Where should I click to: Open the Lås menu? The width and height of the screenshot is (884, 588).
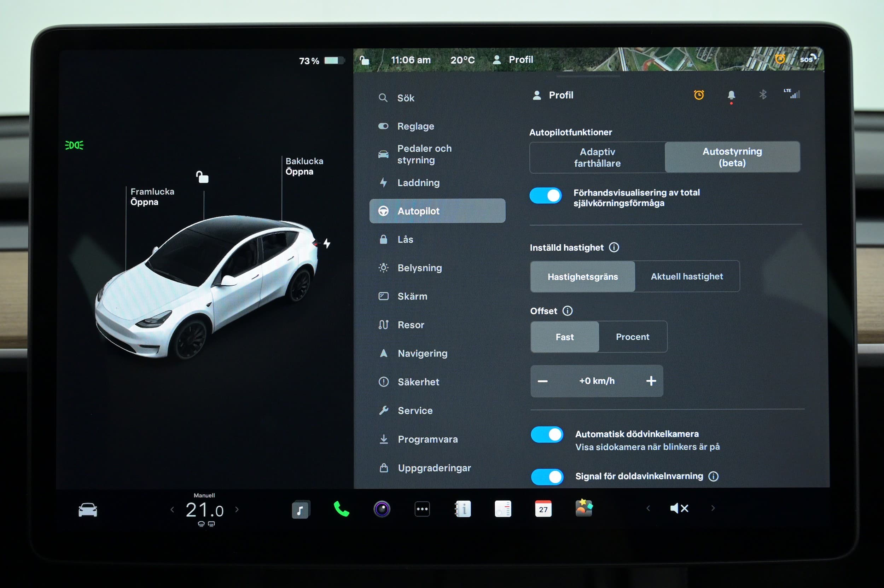pyautogui.click(x=437, y=239)
